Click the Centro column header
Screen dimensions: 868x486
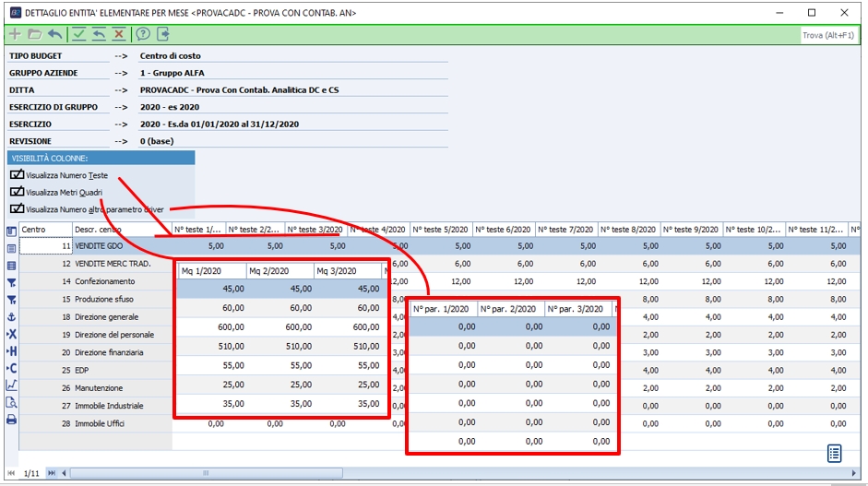[45, 230]
